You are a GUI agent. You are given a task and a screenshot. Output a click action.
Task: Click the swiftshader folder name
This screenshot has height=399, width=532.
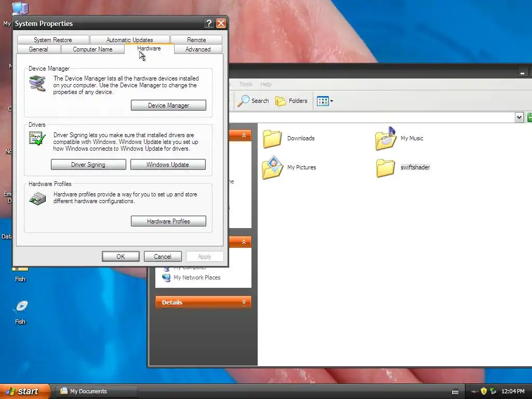pos(415,167)
